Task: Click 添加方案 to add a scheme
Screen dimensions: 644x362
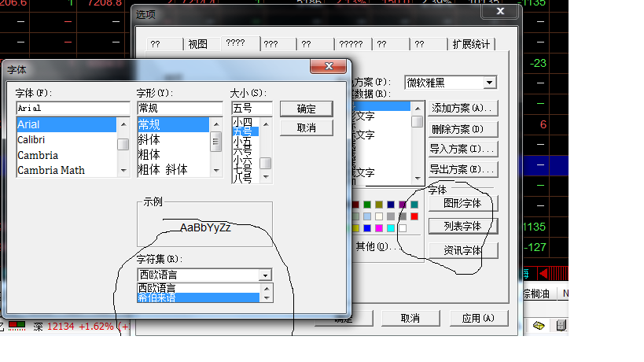Action: coord(463,108)
